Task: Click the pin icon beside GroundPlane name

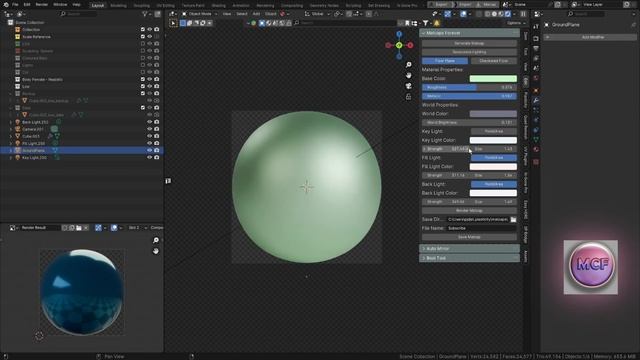Action: tap(633, 25)
